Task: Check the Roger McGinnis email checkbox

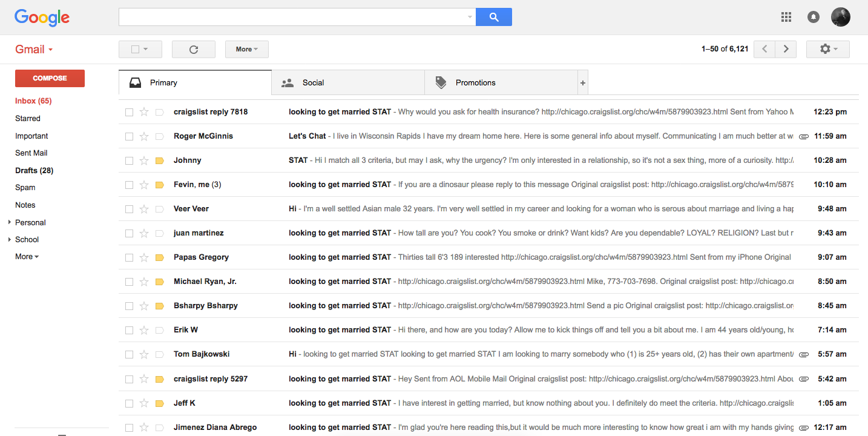Action: coord(129,136)
